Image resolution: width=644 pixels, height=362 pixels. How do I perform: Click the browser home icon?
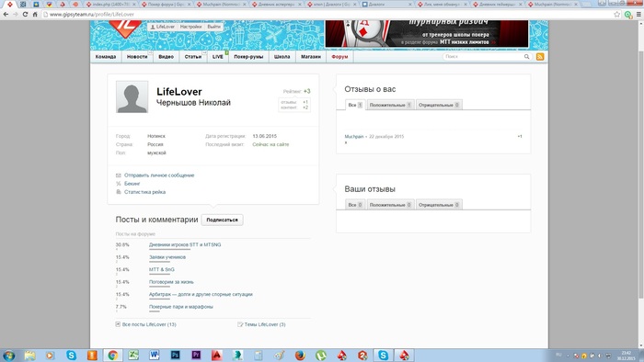click(x=35, y=14)
